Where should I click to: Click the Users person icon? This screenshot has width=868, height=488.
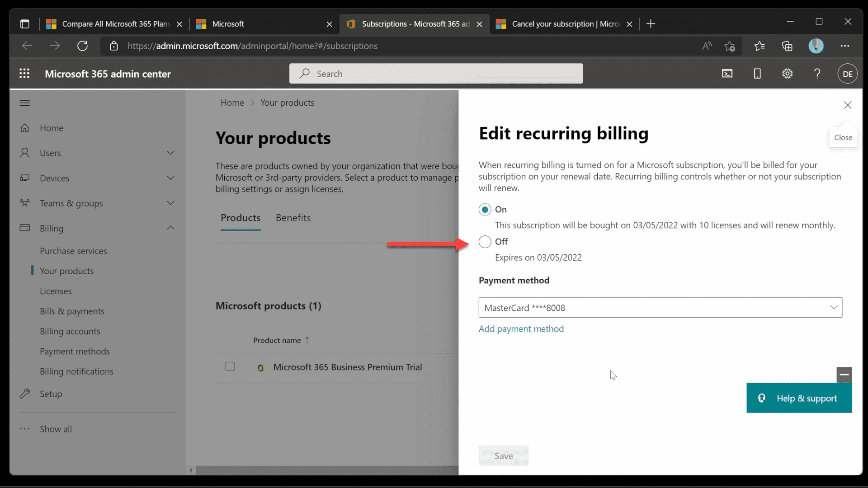coord(25,153)
